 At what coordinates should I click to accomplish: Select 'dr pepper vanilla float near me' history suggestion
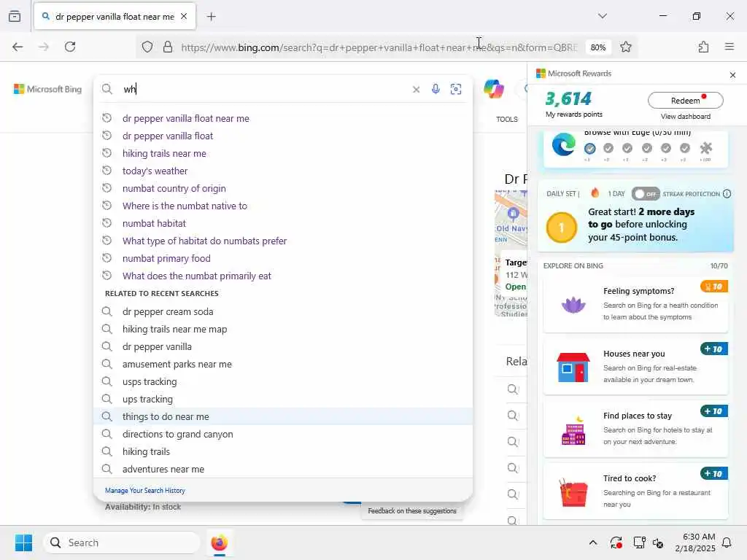tap(283, 118)
